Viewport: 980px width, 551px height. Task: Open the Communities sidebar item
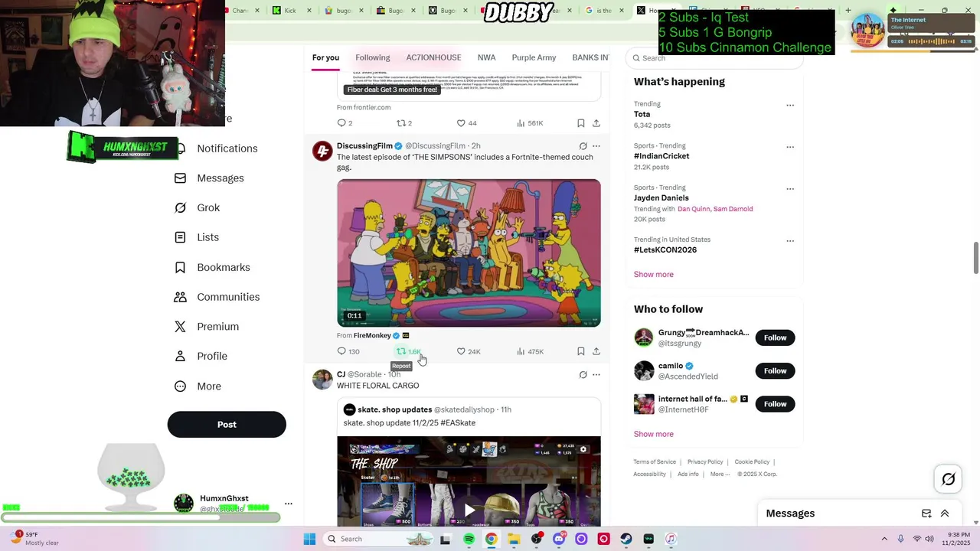pyautogui.click(x=217, y=297)
